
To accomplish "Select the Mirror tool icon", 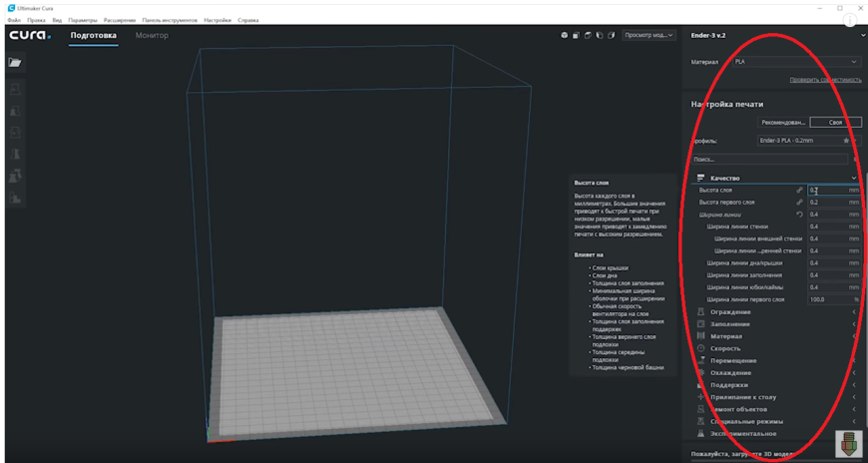I will (x=14, y=154).
